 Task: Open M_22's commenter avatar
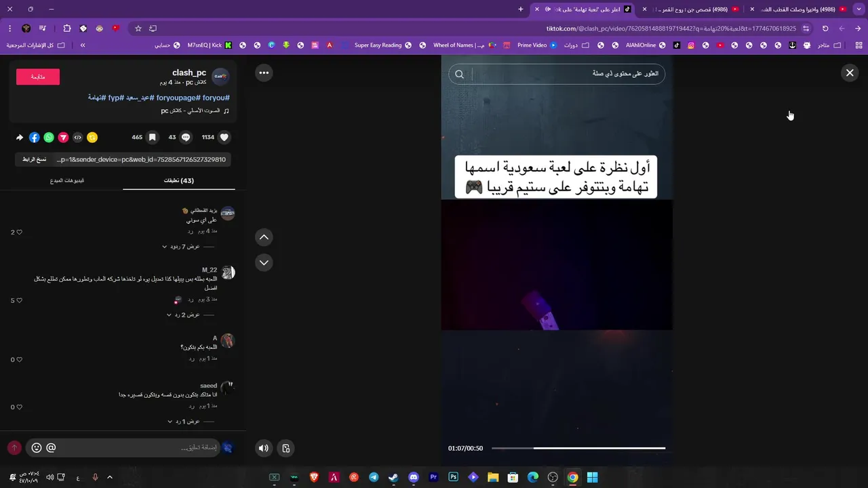tap(228, 272)
